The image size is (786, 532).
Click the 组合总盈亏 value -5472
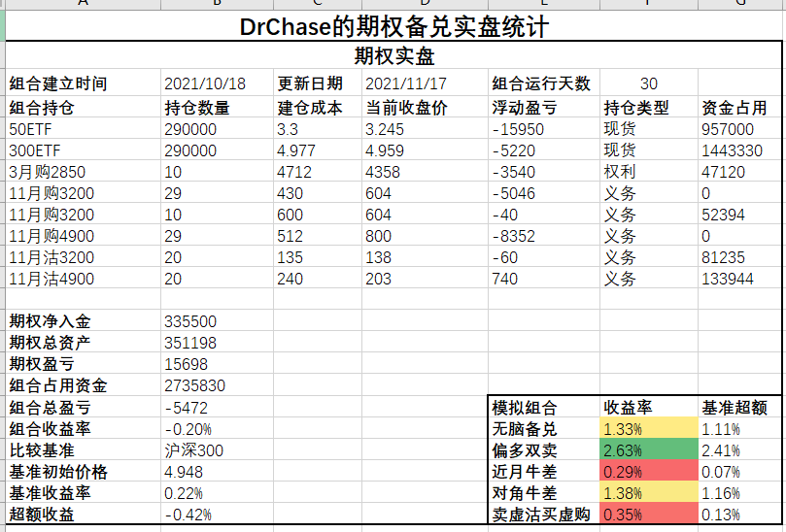pos(217,408)
